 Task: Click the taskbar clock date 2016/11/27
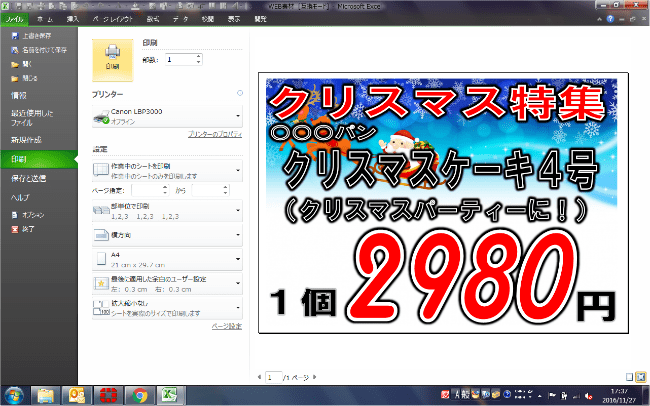(619, 400)
